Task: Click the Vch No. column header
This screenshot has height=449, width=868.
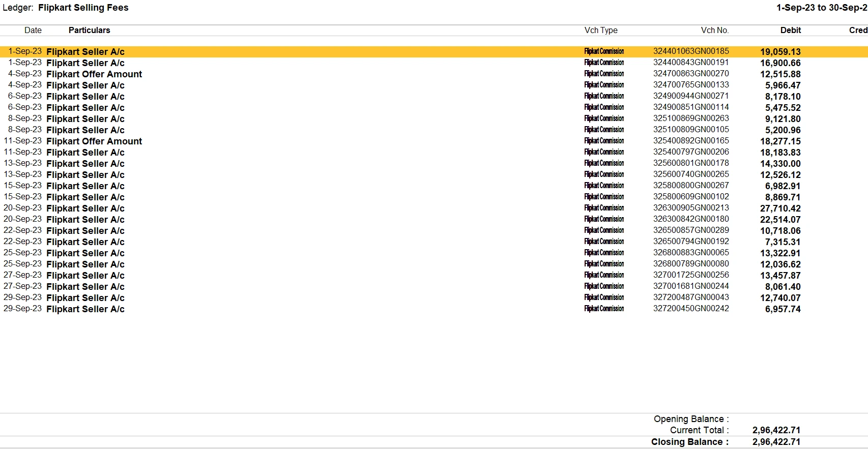Action: pos(714,31)
